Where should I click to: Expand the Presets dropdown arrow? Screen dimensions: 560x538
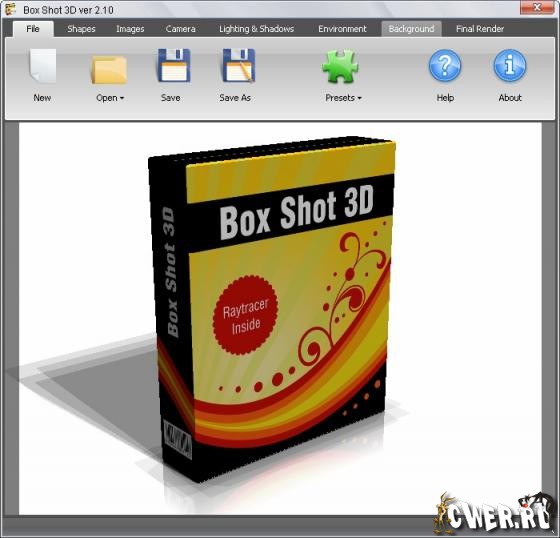(359, 98)
